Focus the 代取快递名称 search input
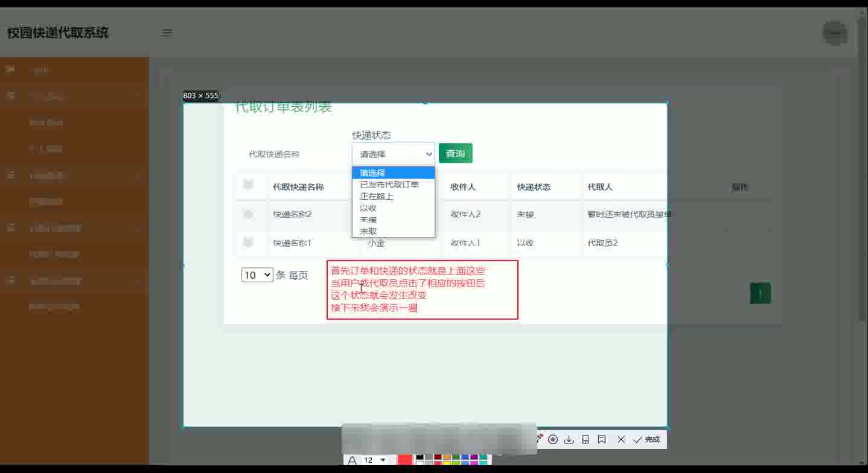The image size is (868, 473). pos(293,154)
